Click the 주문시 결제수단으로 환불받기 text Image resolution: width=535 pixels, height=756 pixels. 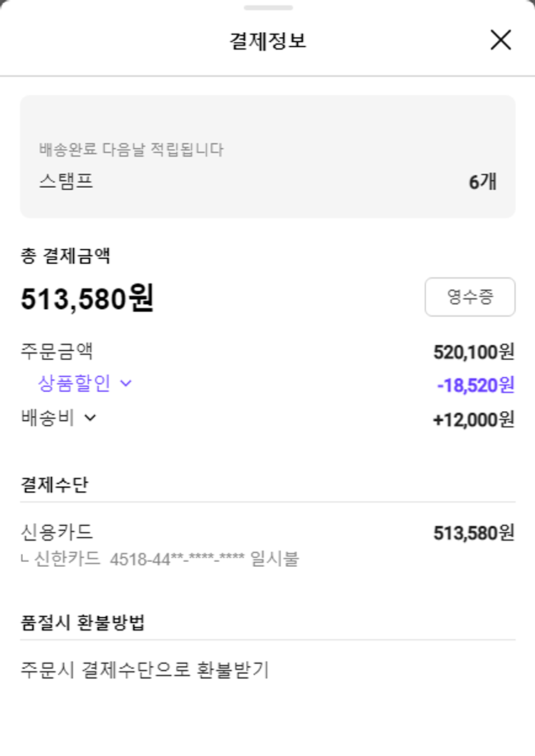point(145,670)
